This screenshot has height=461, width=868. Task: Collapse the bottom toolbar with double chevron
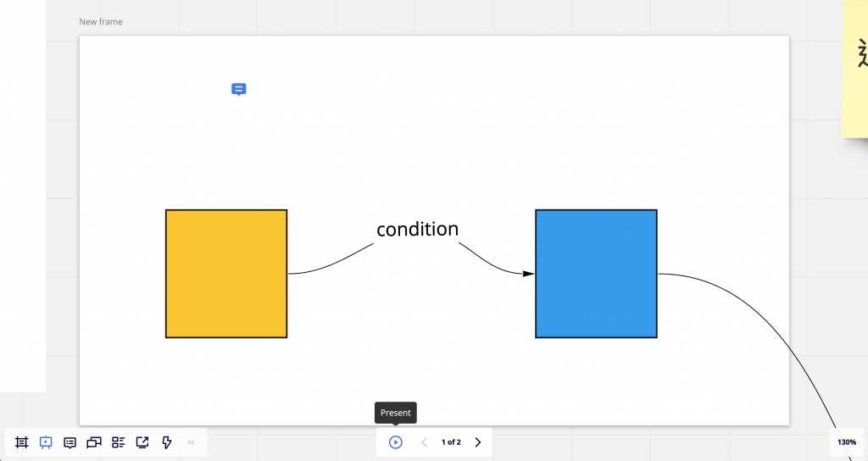click(x=191, y=442)
